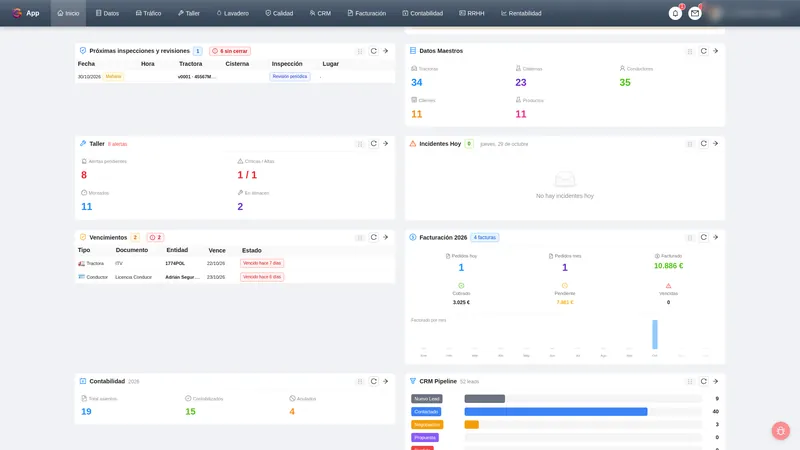The image size is (800, 450).
Task: Refresh the CRM Pipeline widget
Action: click(x=704, y=381)
